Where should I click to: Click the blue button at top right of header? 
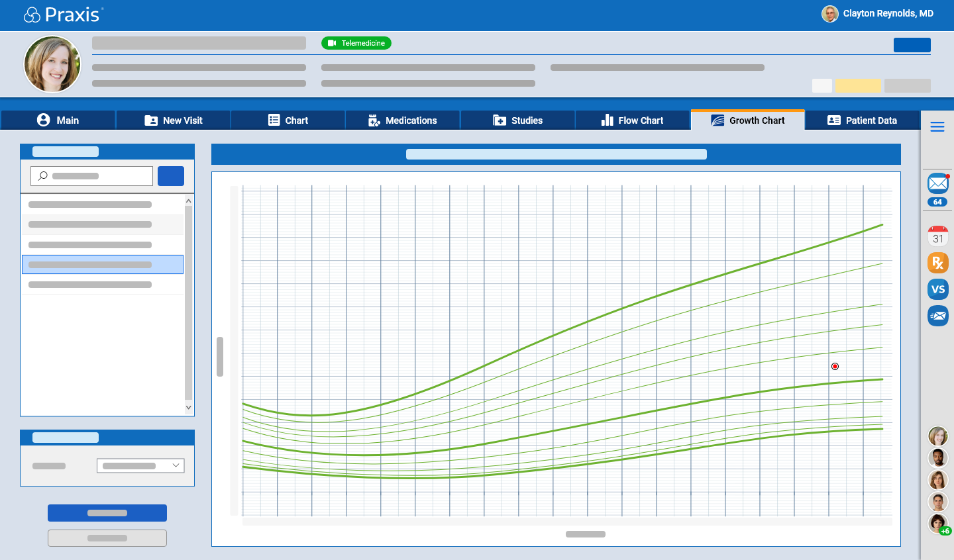(912, 45)
